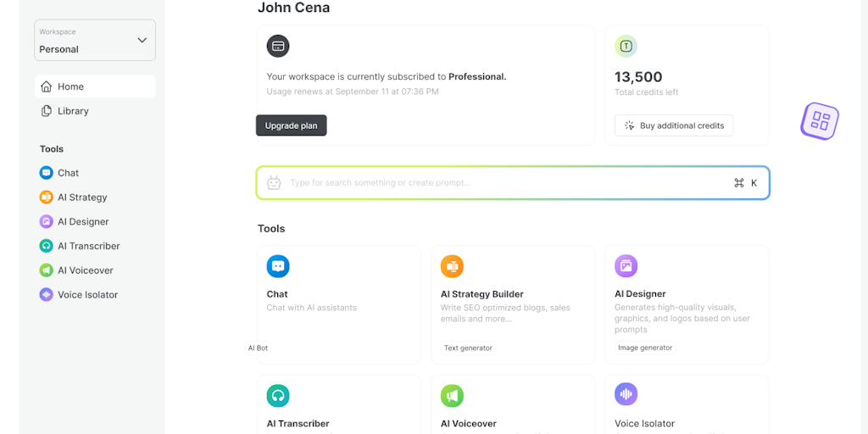Viewport: 868px width, 434px height.
Task: Click the green AI Voiceover sidebar icon
Action: (x=46, y=270)
